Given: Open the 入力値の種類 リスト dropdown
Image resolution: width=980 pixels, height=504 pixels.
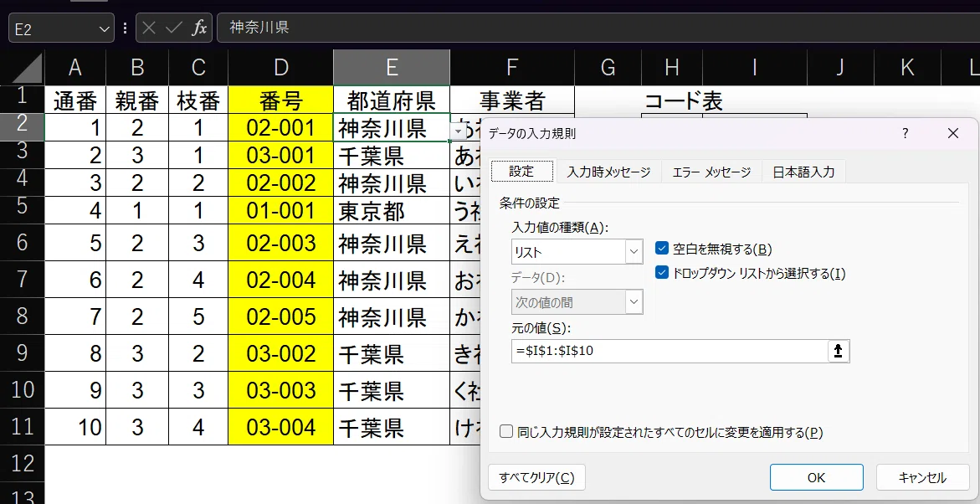Looking at the screenshot, I should 634,252.
